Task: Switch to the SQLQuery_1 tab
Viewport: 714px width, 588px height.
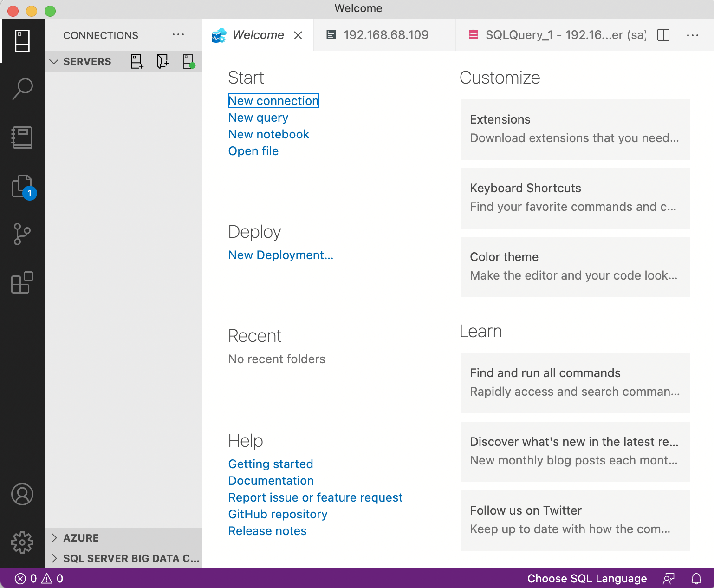Action: pos(557,35)
